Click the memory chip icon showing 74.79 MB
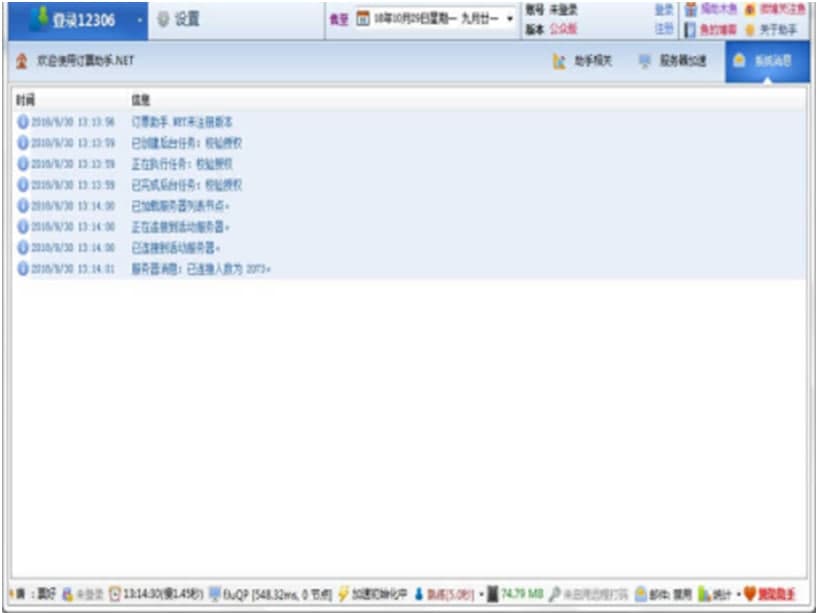Viewport: 818px width, 615px height. 492,594
